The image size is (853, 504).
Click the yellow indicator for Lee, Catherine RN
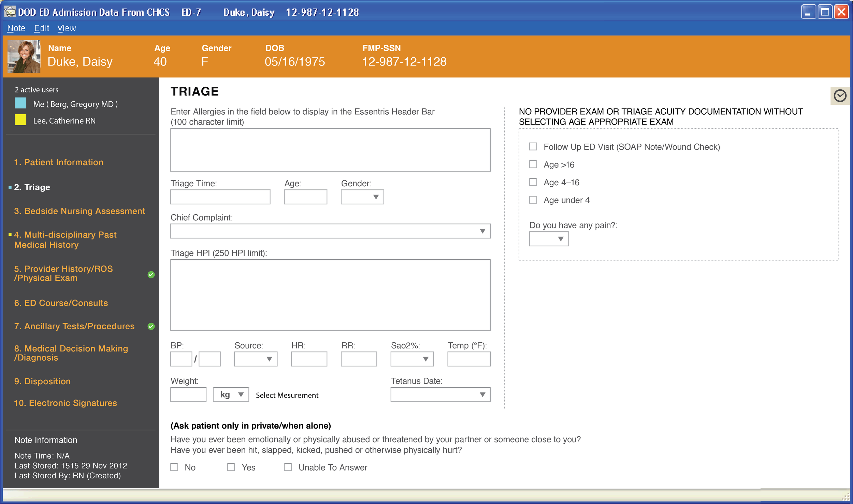(x=20, y=120)
